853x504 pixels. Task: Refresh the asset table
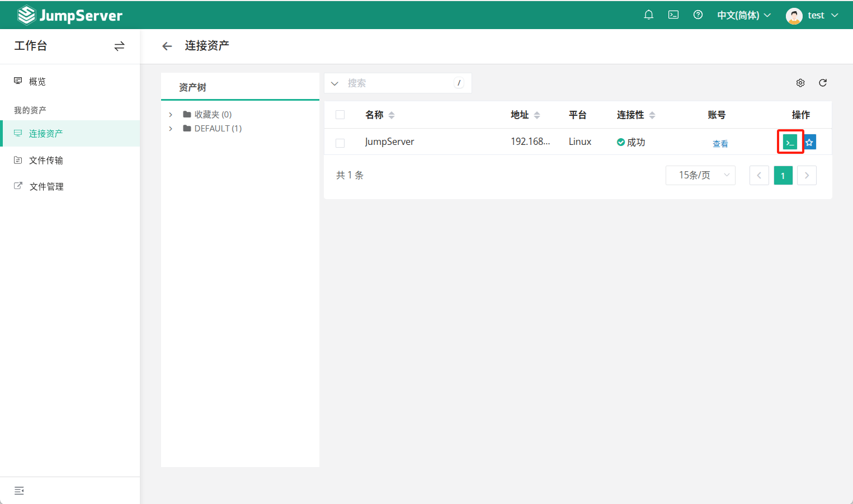823,83
